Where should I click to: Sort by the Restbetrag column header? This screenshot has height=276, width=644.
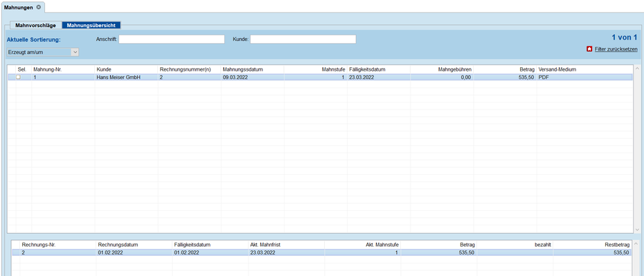pos(592,245)
